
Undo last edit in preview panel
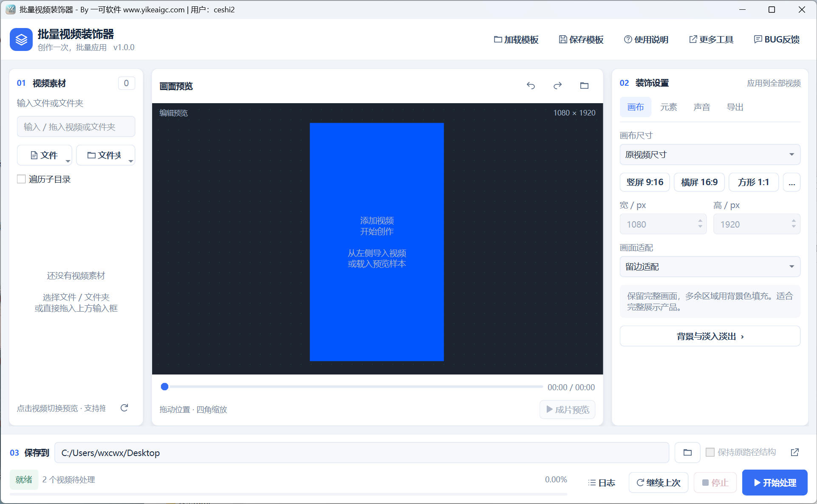[x=531, y=86]
